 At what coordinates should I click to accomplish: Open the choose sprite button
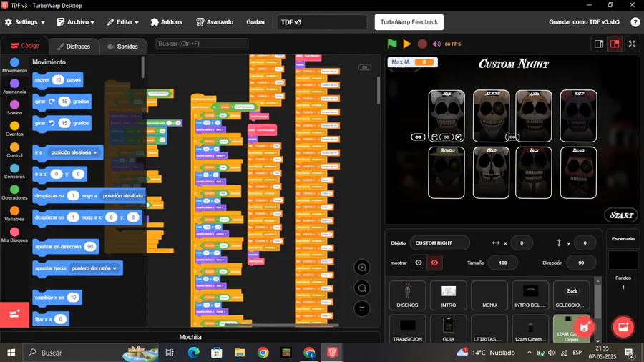584,327
